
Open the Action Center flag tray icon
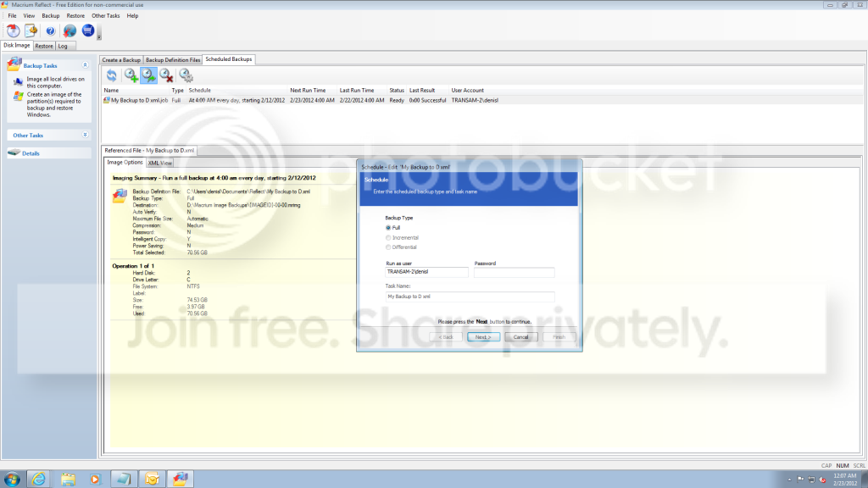pos(800,480)
